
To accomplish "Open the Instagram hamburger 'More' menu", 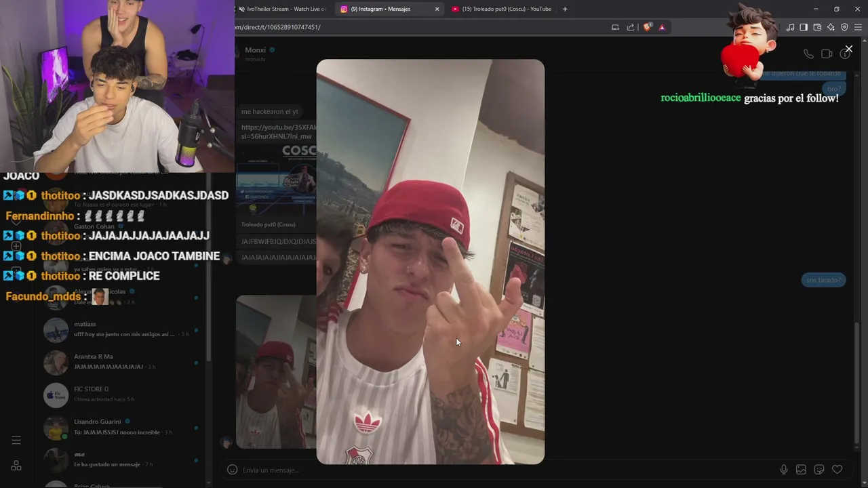I will 16,441.
